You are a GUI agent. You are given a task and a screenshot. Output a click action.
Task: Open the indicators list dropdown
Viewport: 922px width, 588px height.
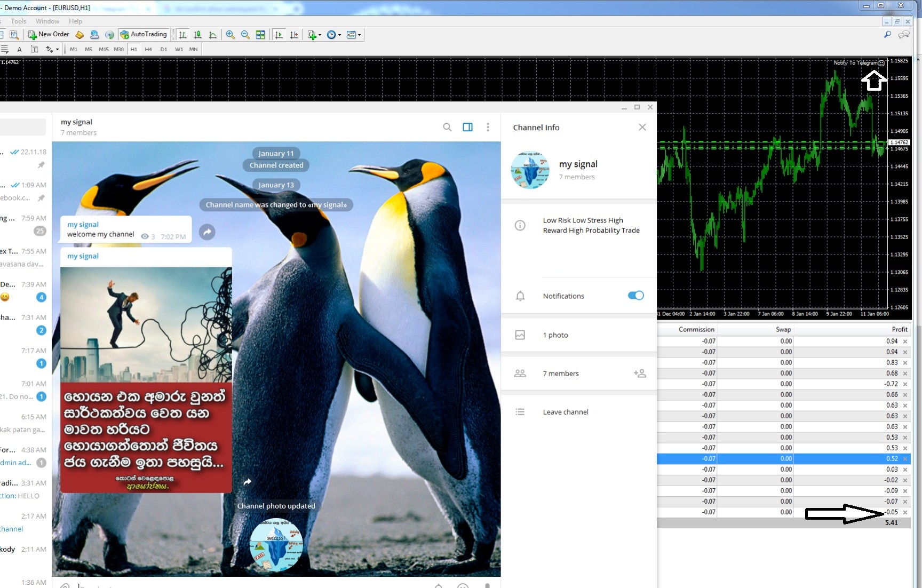314,35
